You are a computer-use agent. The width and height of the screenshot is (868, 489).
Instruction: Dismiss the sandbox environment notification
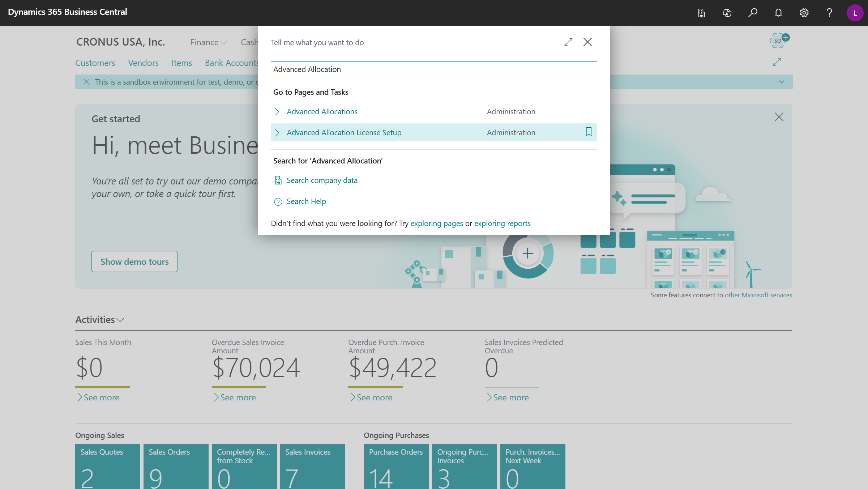pyautogui.click(x=86, y=82)
